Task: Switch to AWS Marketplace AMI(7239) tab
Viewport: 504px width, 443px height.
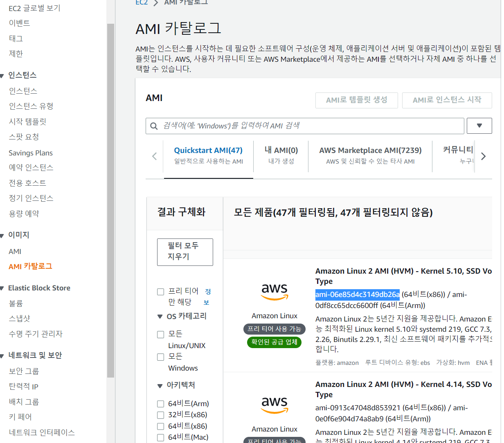Action: [370, 155]
